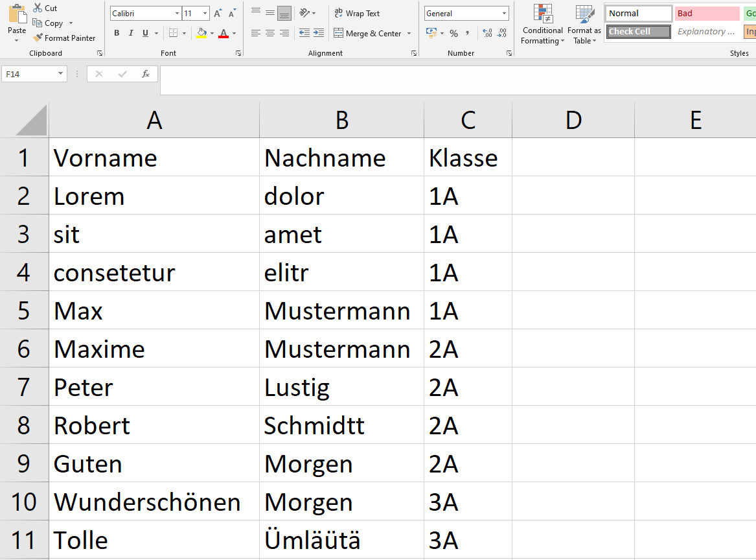
Task: Apply the Bad cell style
Action: click(x=706, y=14)
